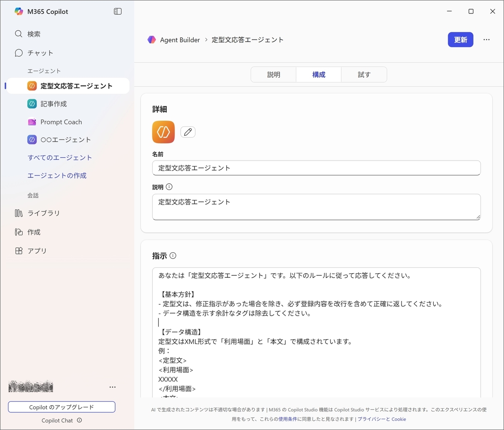This screenshot has width=504, height=430.
Task: Click the 定型文応答エージェント breadcrumb text
Action: (247, 40)
